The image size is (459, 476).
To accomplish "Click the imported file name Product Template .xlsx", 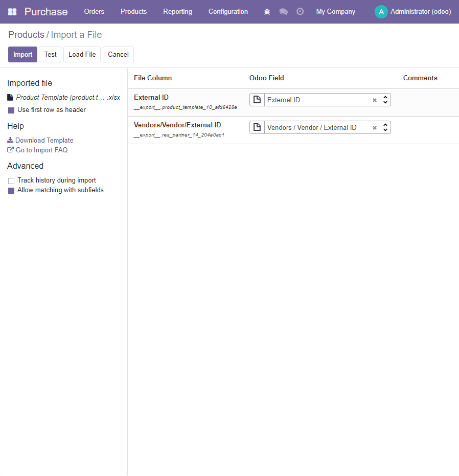I will pos(68,98).
